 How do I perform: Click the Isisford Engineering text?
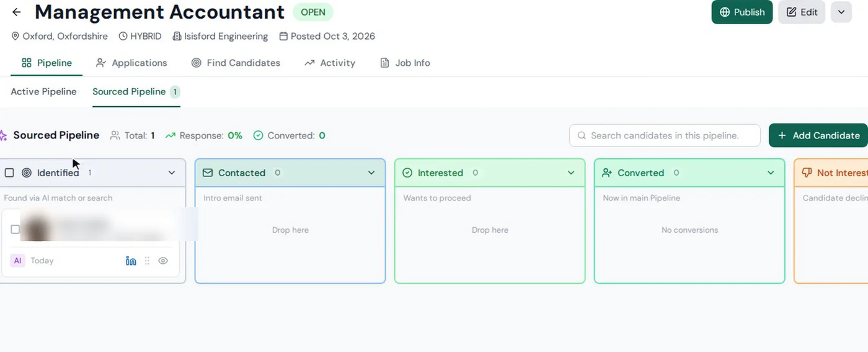226,37
